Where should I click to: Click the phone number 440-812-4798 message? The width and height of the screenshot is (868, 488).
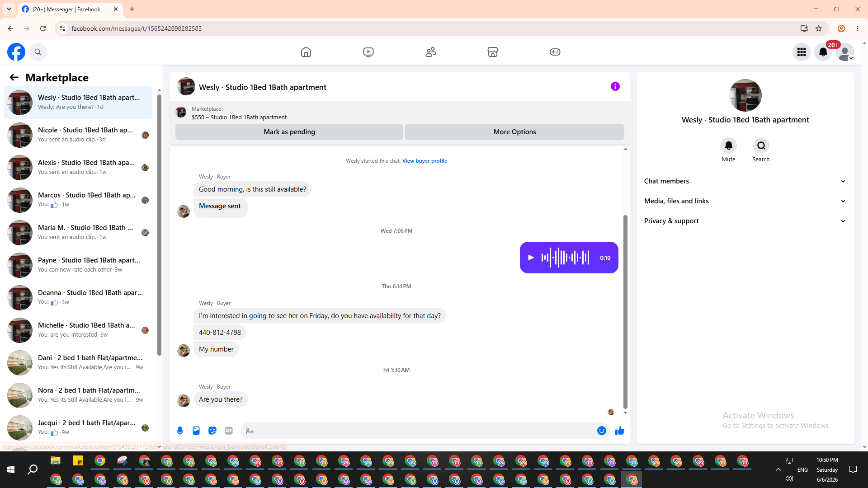[x=220, y=333]
